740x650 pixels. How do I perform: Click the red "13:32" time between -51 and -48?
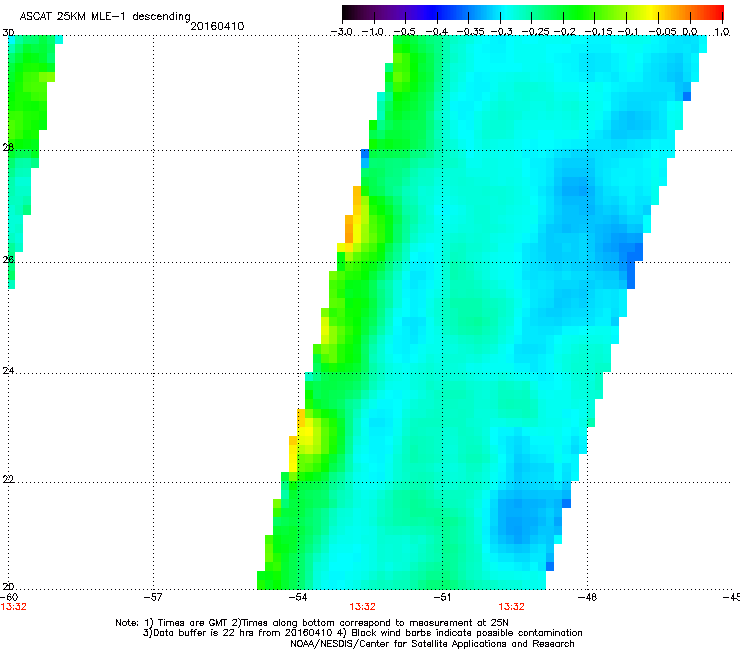pos(512,607)
